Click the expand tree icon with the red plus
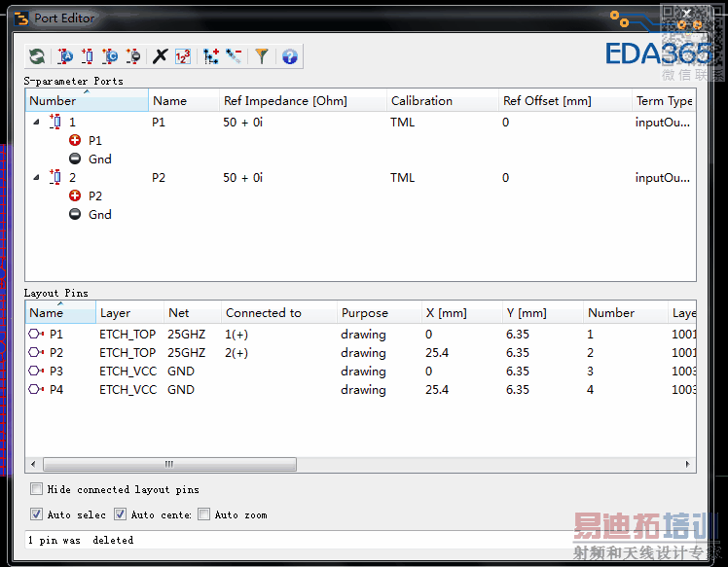The image size is (728, 567). pyautogui.click(x=211, y=56)
